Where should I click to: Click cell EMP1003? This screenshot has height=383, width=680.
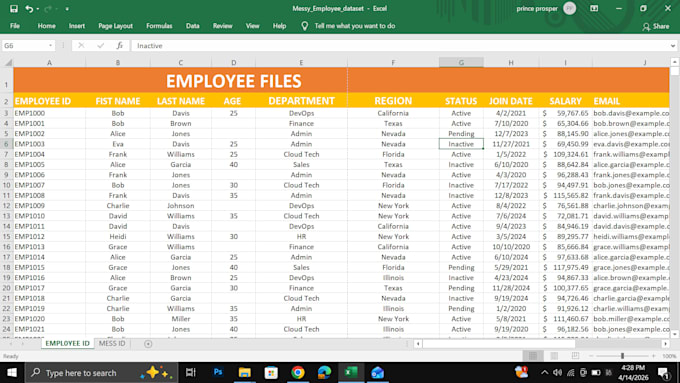(x=49, y=144)
